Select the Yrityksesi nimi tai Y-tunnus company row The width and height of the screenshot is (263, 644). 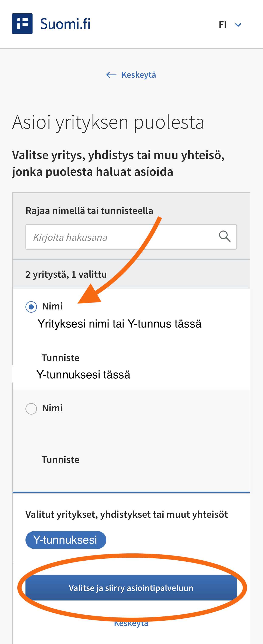pyautogui.click(x=131, y=339)
